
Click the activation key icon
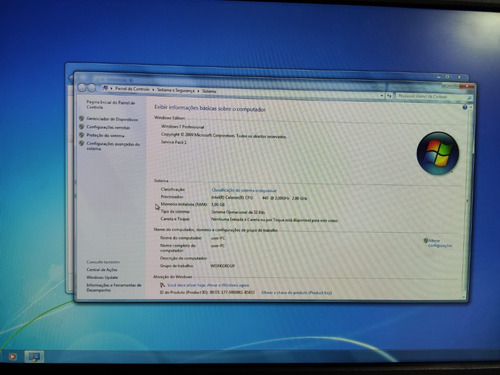(x=163, y=285)
